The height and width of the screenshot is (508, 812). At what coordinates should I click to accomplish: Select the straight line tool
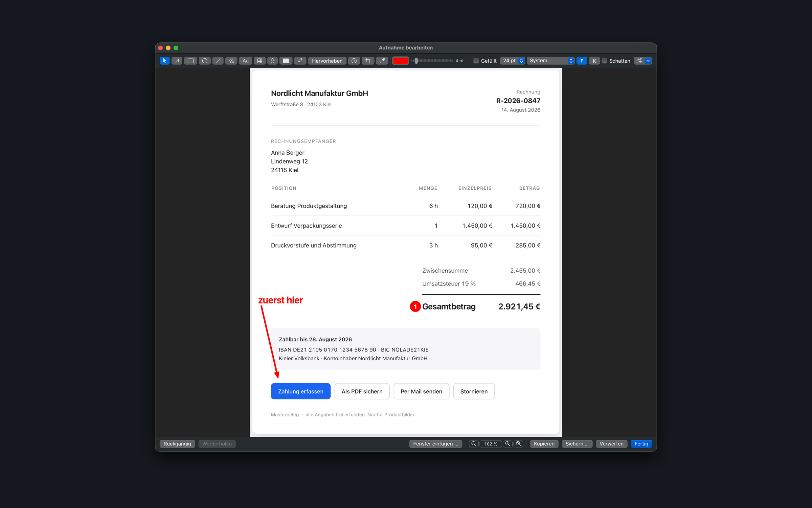pyautogui.click(x=218, y=61)
